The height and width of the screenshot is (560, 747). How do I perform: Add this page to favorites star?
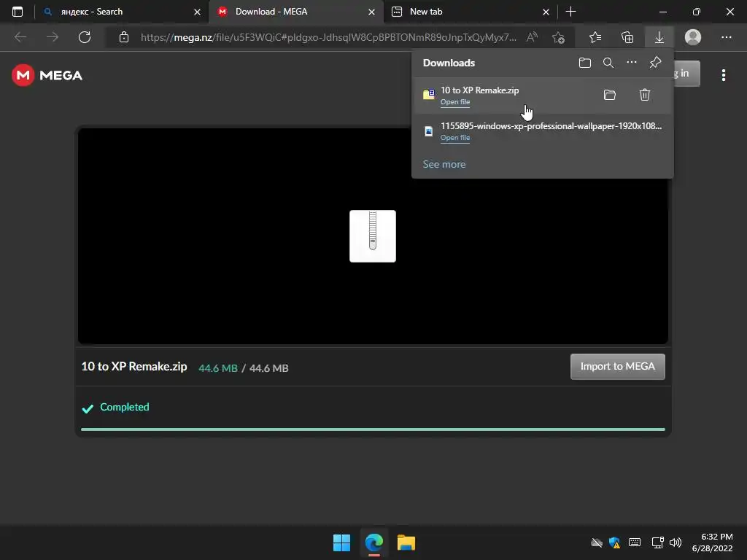[x=558, y=37]
